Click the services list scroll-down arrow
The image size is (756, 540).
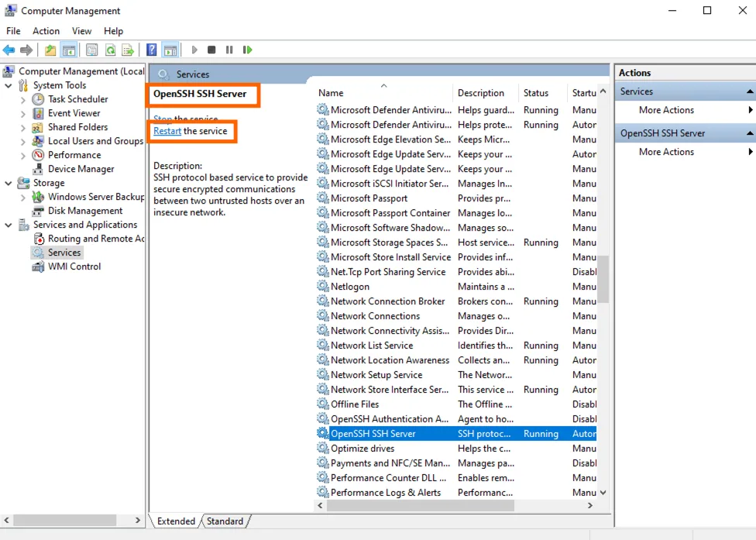(x=603, y=493)
